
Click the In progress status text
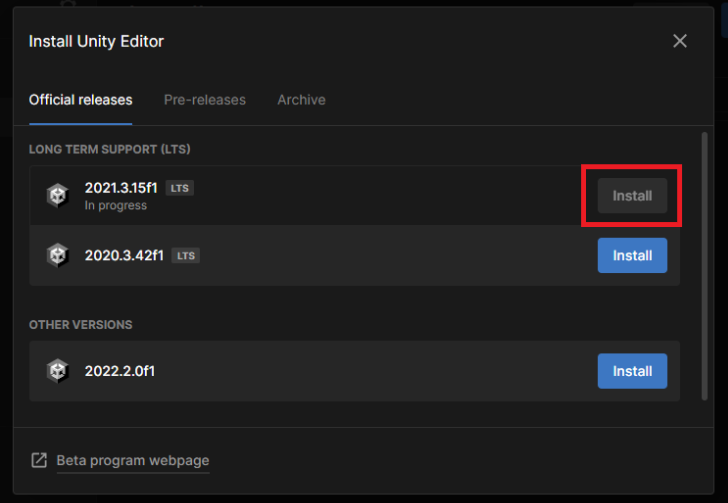coord(116,205)
